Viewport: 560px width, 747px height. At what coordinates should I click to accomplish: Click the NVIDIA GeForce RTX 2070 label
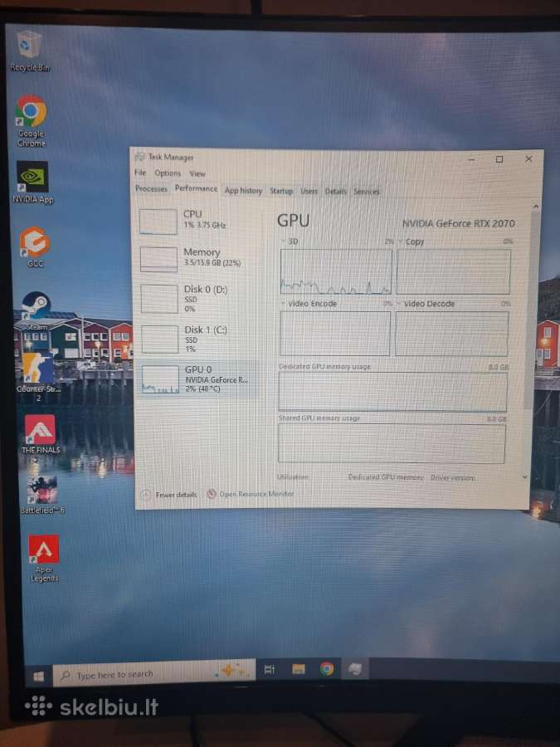(x=458, y=223)
